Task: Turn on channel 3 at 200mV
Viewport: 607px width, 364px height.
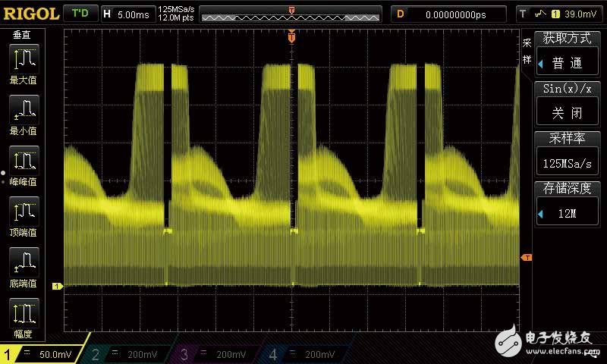Action: point(222,353)
